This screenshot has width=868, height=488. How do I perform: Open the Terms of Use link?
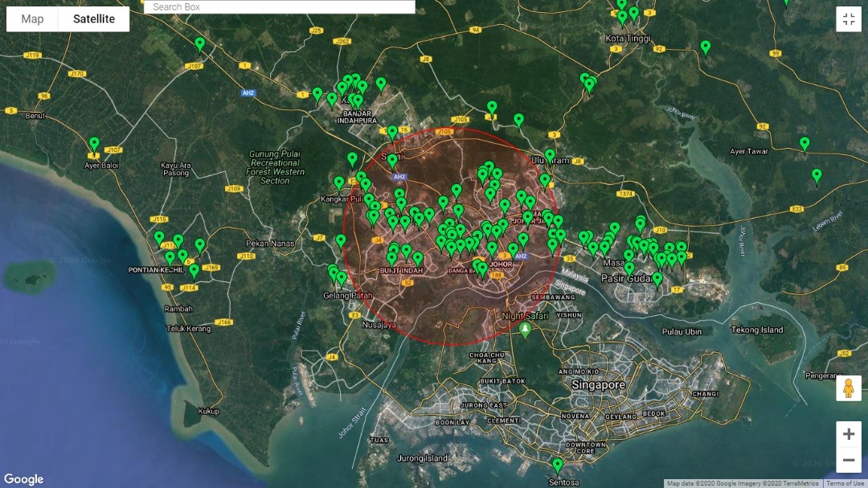pos(845,483)
